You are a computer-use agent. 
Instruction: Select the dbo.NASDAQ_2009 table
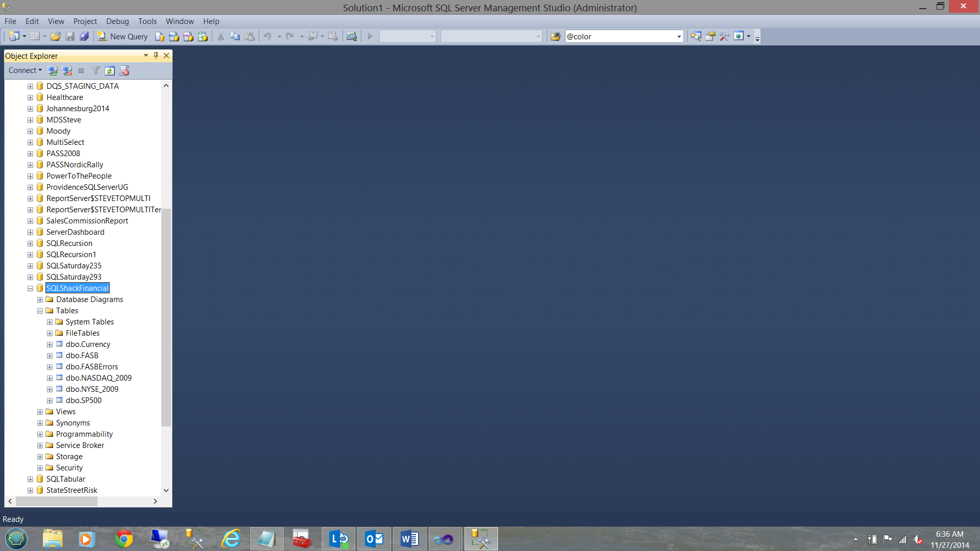pos(99,378)
